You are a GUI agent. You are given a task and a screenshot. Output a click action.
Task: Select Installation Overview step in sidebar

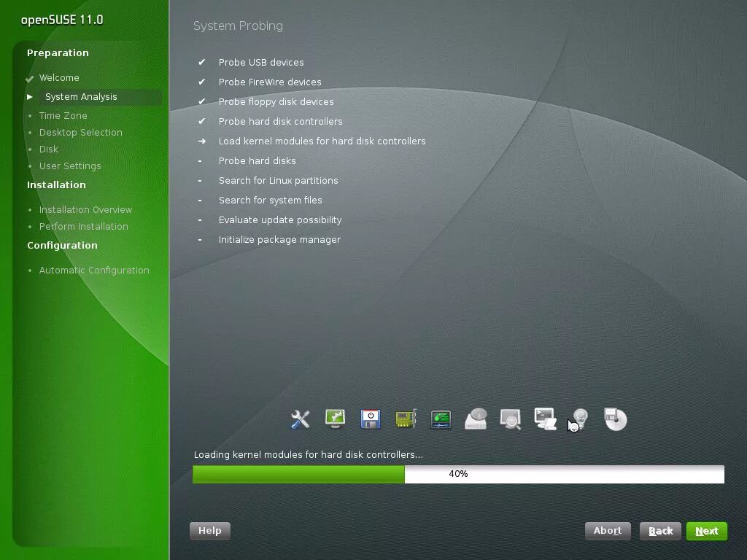pyautogui.click(x=85, y=209)
